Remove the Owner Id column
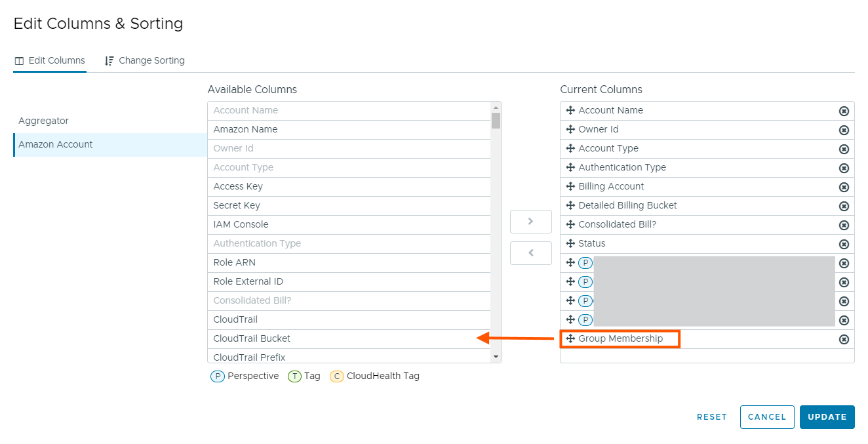The height and width of the screenshot is (444, 868). tap(844, 130)
